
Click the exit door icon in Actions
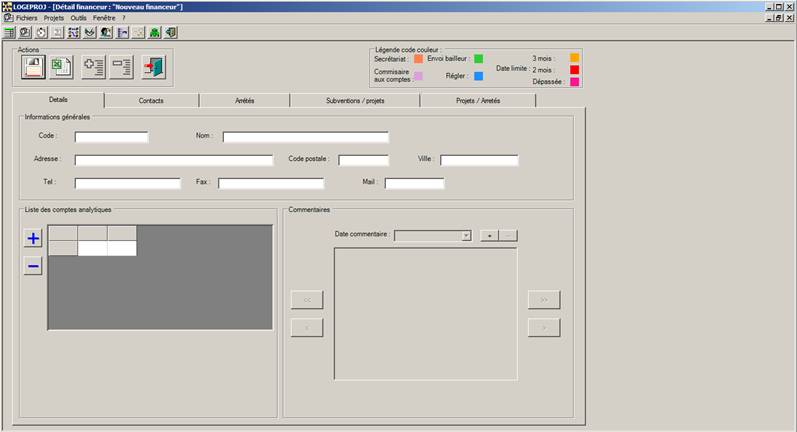[153, 67]
